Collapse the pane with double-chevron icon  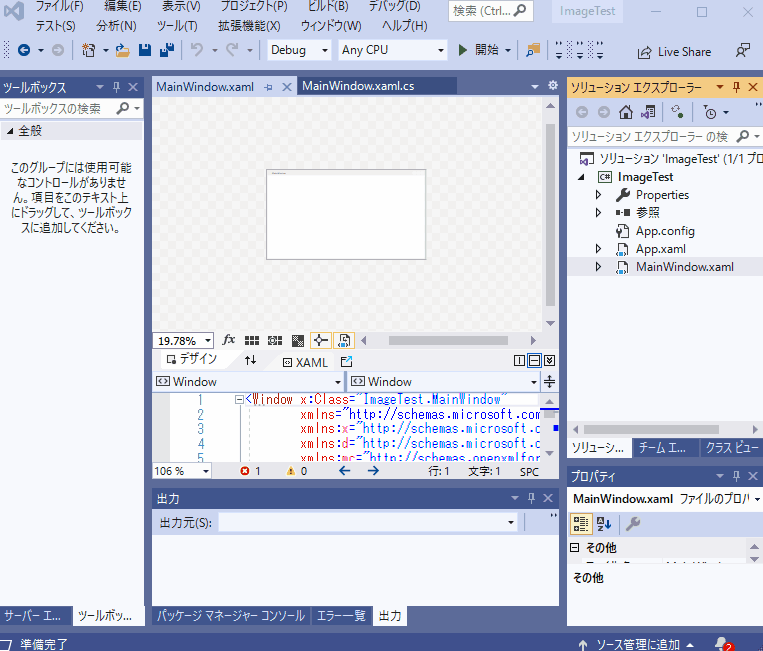pos(549,361)
